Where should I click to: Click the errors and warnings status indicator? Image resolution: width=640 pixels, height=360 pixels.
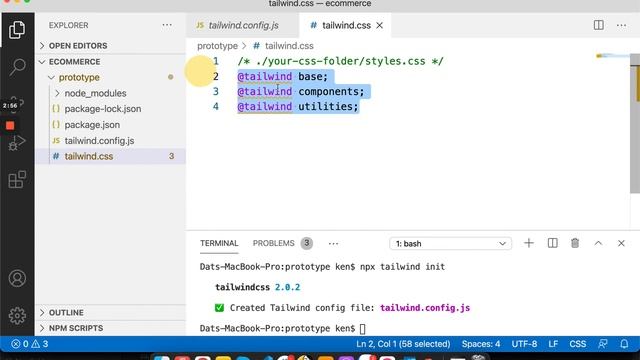pos(29,344)
